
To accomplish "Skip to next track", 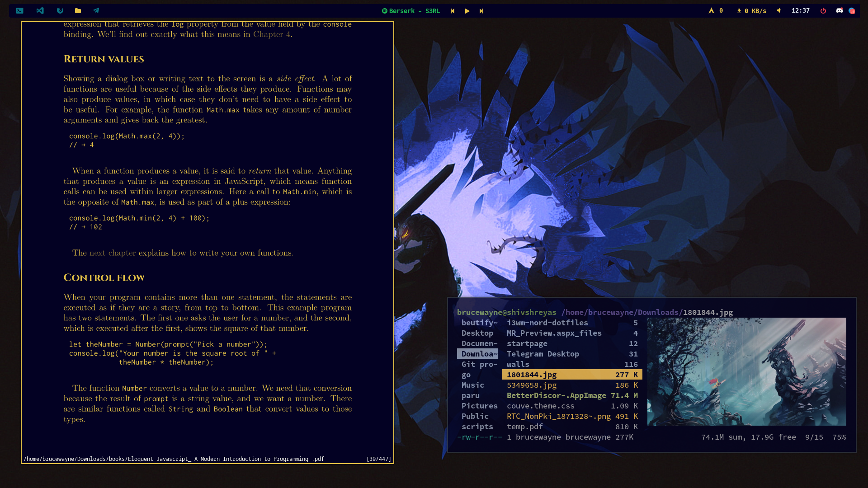I will [481, 11].
